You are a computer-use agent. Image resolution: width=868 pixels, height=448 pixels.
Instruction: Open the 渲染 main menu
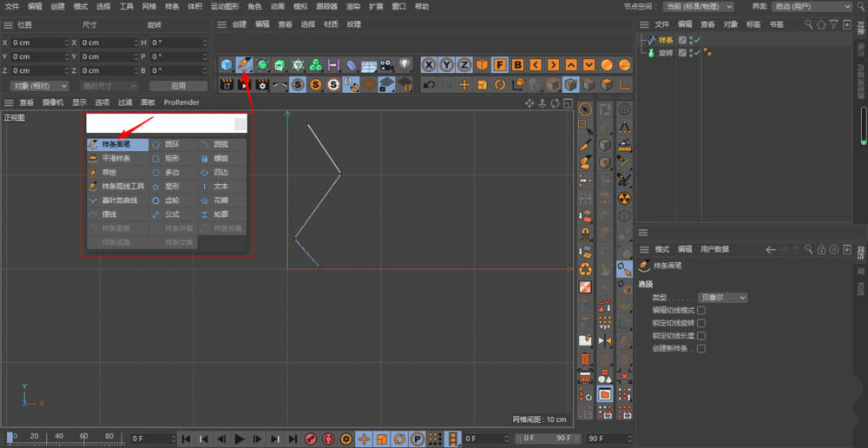click(x=352, y=7)
